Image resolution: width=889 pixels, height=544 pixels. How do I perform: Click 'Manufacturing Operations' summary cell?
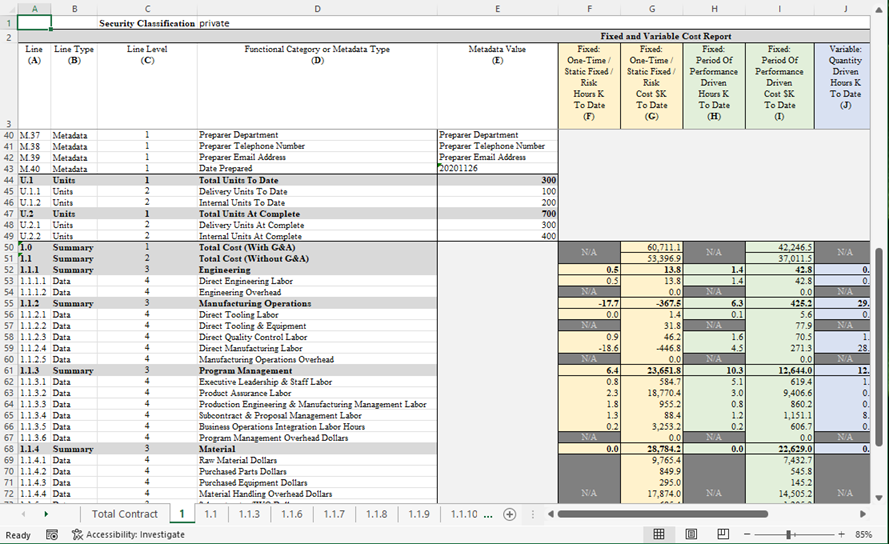pos(318,303)
